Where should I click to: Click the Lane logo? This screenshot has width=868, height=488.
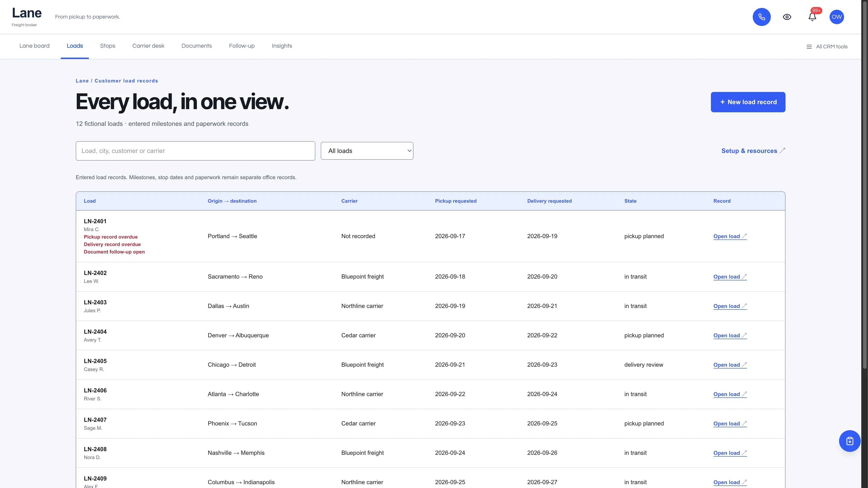coord(27,13)
